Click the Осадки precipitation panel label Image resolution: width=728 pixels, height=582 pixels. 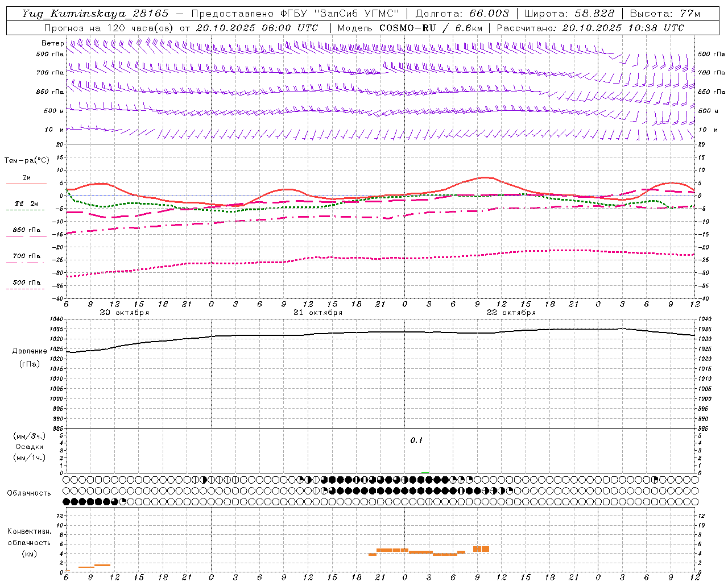pos(30,447)
